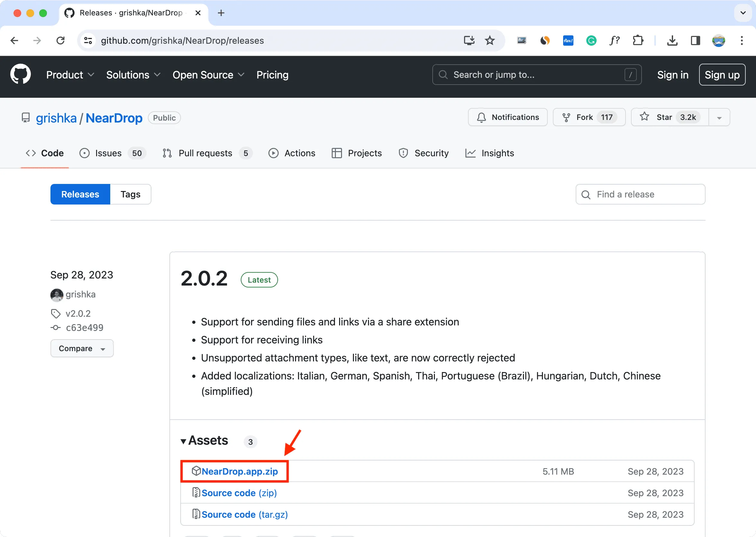Open the Grammarly extension icon
The height and width of the screenshot is (537, 756).
(x=591, y=41)
